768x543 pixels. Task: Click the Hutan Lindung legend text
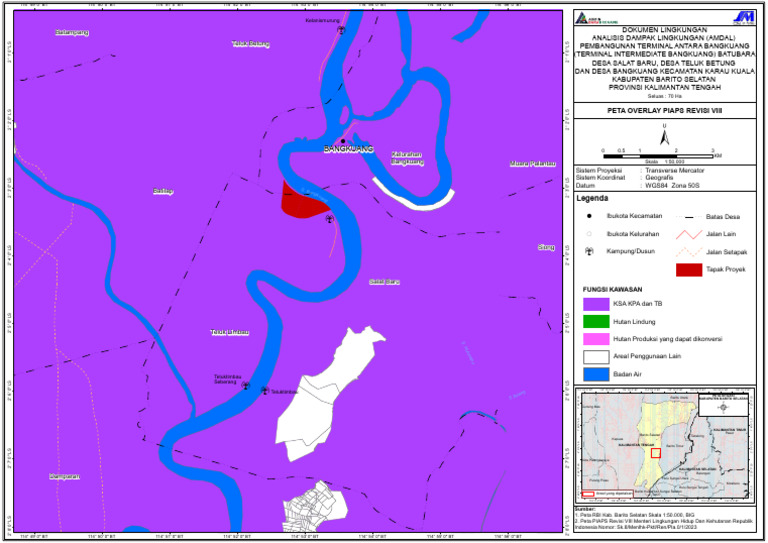pos(634,322)
